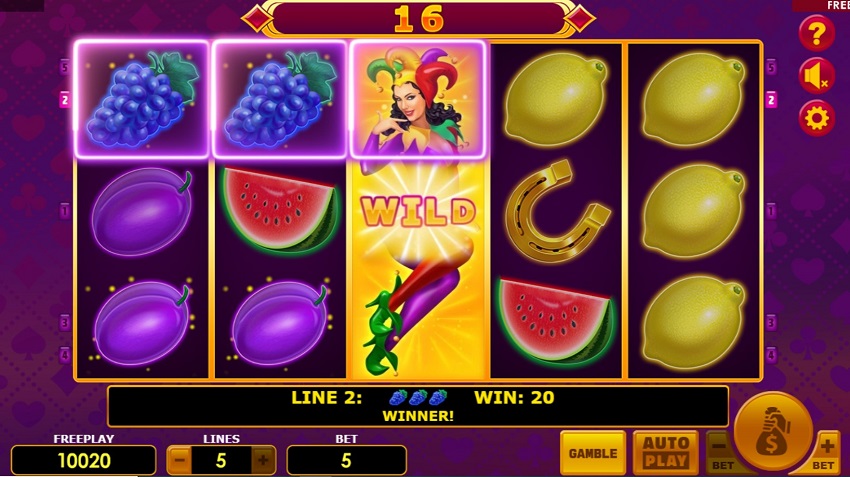Raise the bet using plus BET
This screenshot has height=477, width=850.
[825, 454]
